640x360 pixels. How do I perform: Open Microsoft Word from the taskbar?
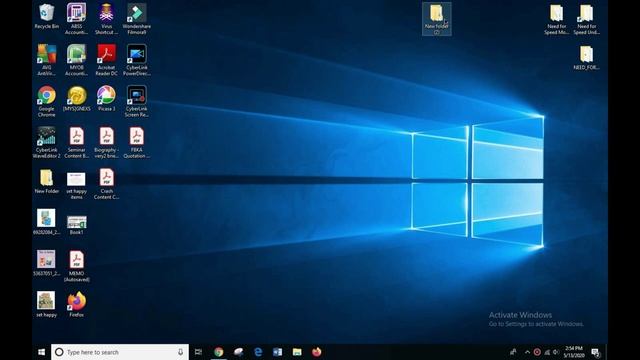tap(278, 352)
